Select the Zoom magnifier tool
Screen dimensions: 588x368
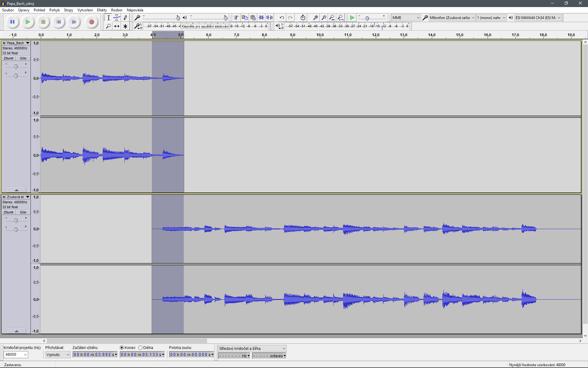(108, 26)
